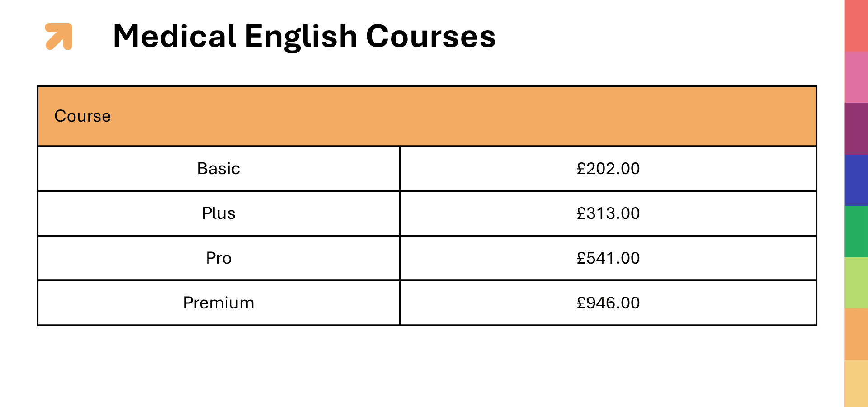
Task: Click the orange arrow icon
Action: (x=59, y=36)
